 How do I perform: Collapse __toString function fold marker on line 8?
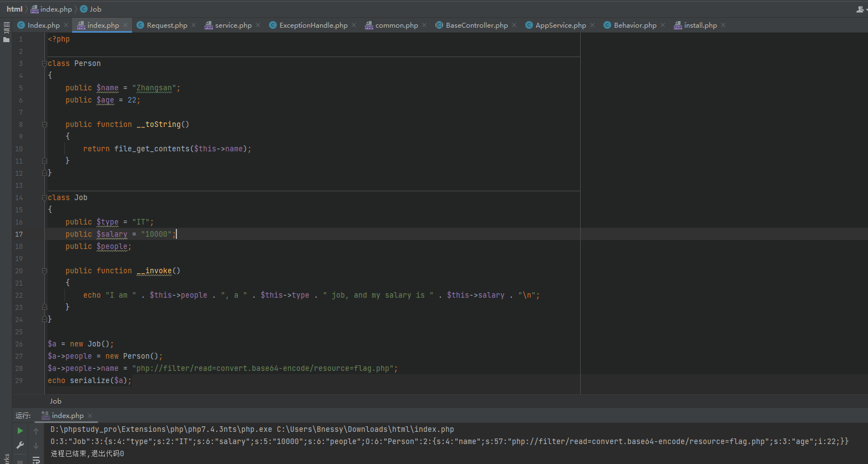(44, 125)
